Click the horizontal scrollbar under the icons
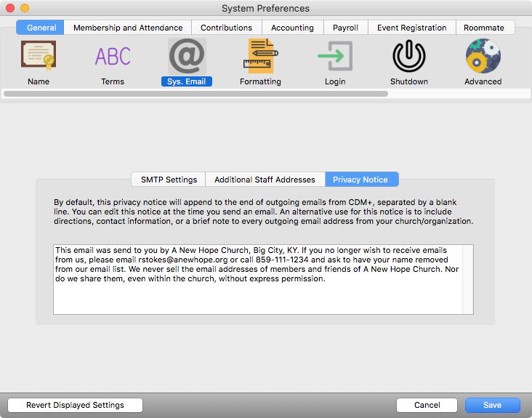This screenshot has height=418, width=532. point(196,94)
